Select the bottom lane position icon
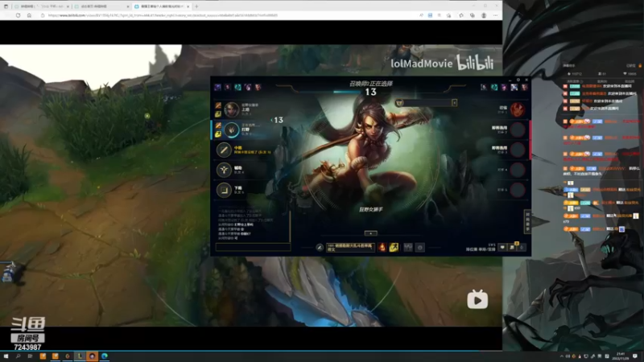Viewport: 644px width, 362px height. coord(224,190)
